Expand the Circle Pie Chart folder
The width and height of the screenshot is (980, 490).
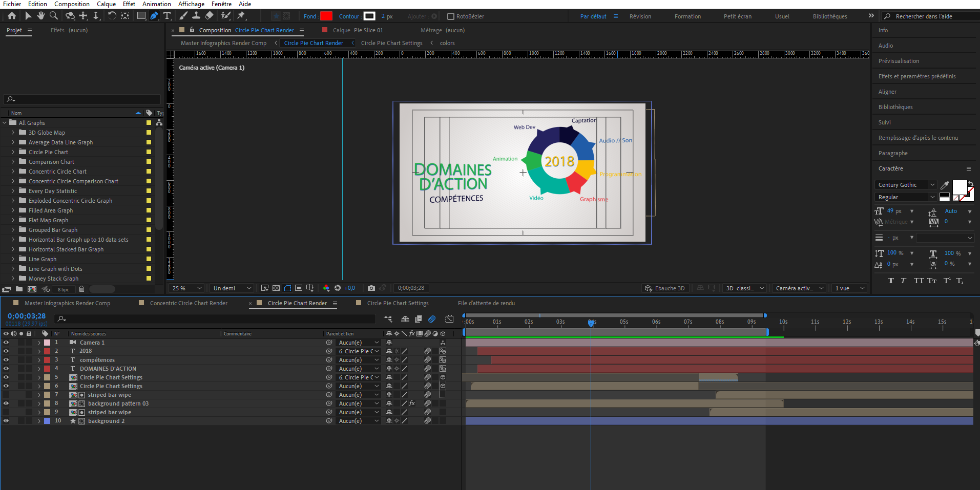coord(13,152)
